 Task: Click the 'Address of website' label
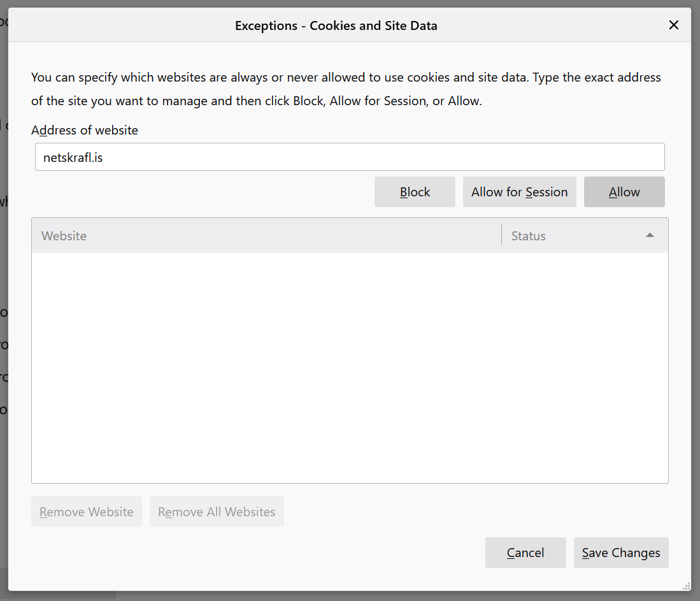85,130
